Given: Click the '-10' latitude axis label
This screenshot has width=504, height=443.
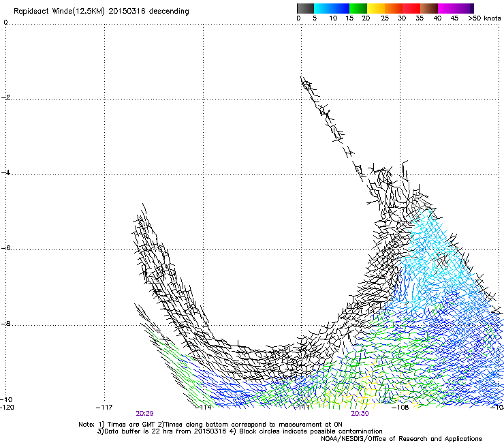Looking at the screenshot, I should pos(6,399).
